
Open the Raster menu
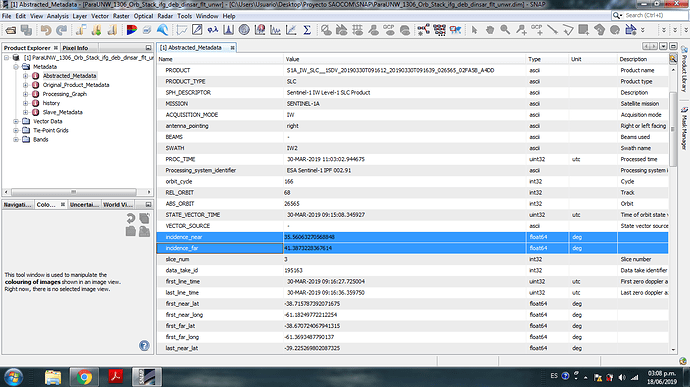point(121,16)
